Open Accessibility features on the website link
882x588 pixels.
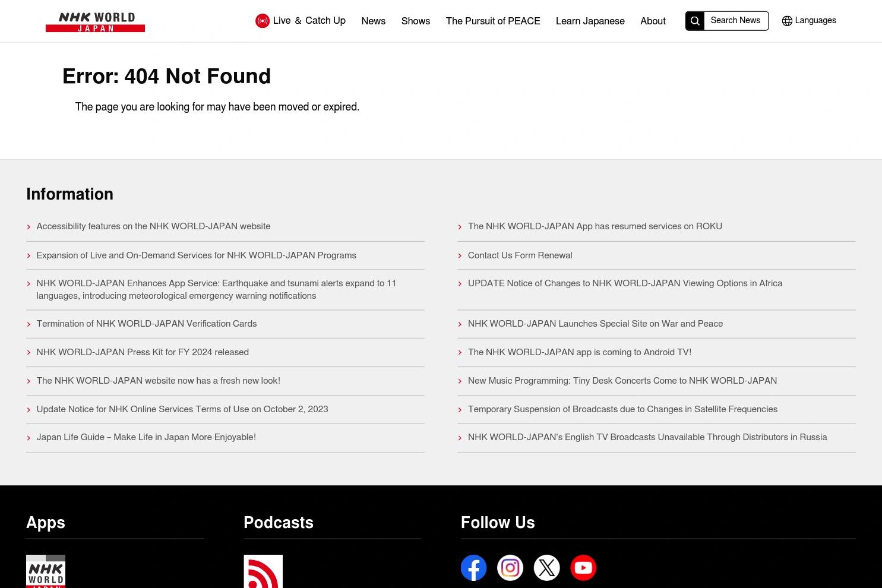click(153, 226)
